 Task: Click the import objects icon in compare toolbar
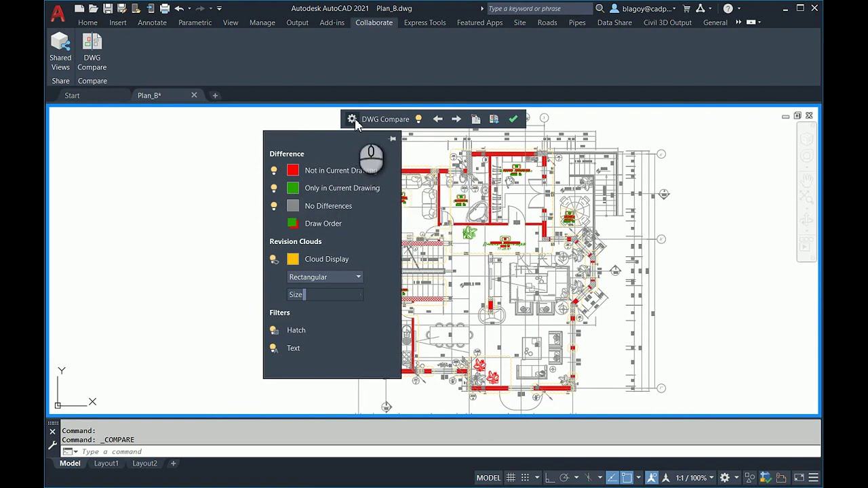(x=475, y=119)
